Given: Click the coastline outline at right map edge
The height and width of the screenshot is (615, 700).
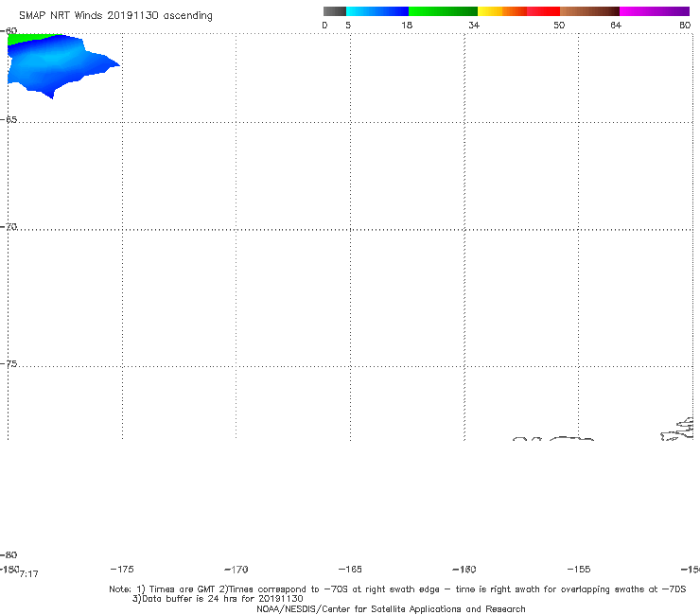Looking at the screenshot, I should 677,430.
